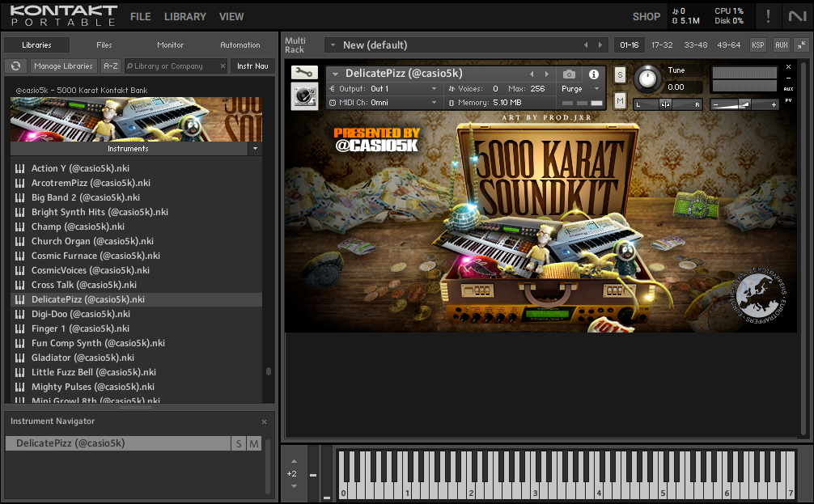Select the Libraries tab

[36, 45]
